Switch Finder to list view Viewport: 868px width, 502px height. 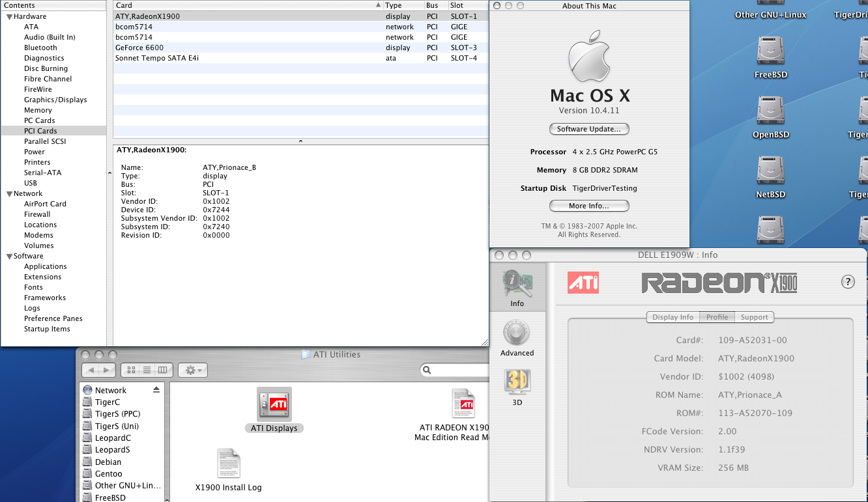[x=147, y=370]
